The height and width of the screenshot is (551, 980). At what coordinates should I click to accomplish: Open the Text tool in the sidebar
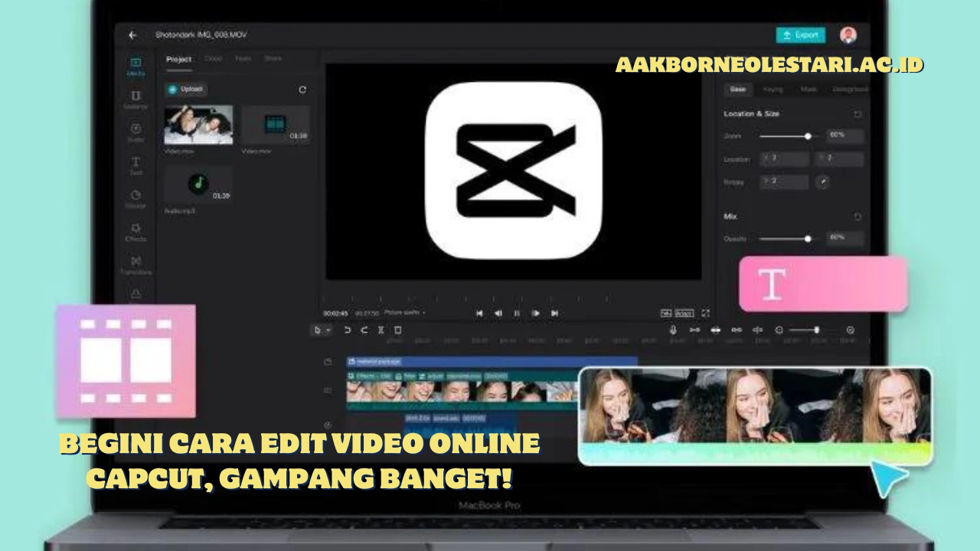(136, 165)
